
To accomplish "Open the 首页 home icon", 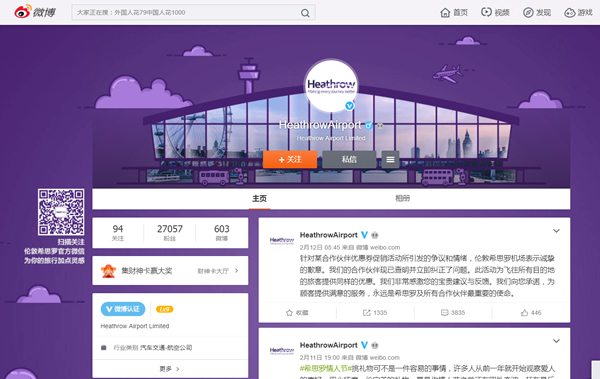I will coord(445,13).
